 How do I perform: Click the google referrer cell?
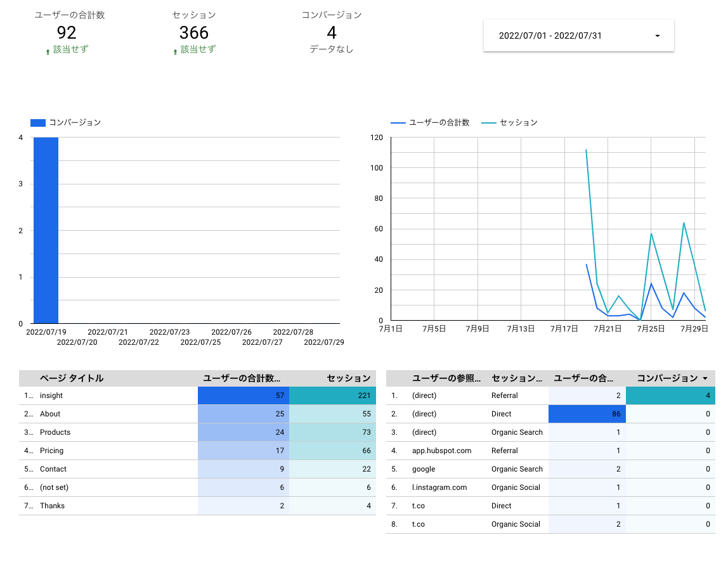[424, 469]
